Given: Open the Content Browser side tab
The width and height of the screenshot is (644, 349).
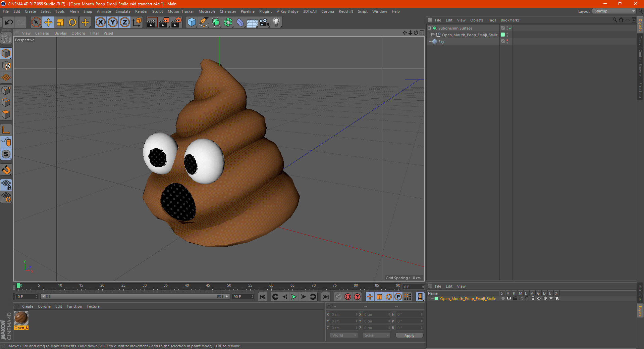Looking at the screenshot, I should 640,63.
